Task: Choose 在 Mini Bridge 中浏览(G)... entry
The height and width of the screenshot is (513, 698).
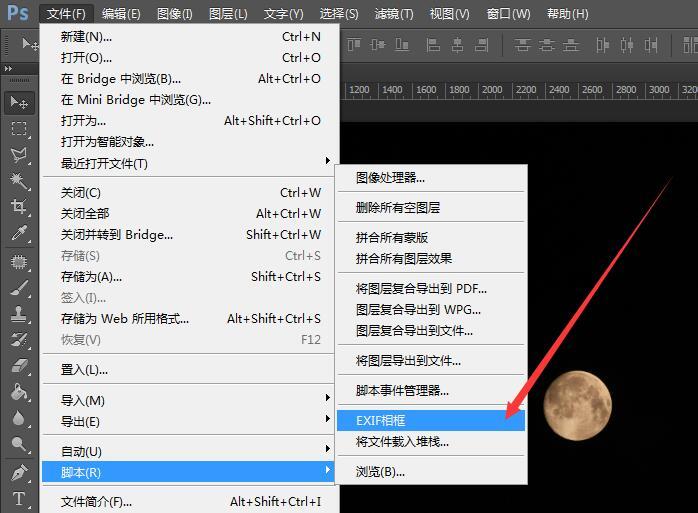Action: point(188,99)
